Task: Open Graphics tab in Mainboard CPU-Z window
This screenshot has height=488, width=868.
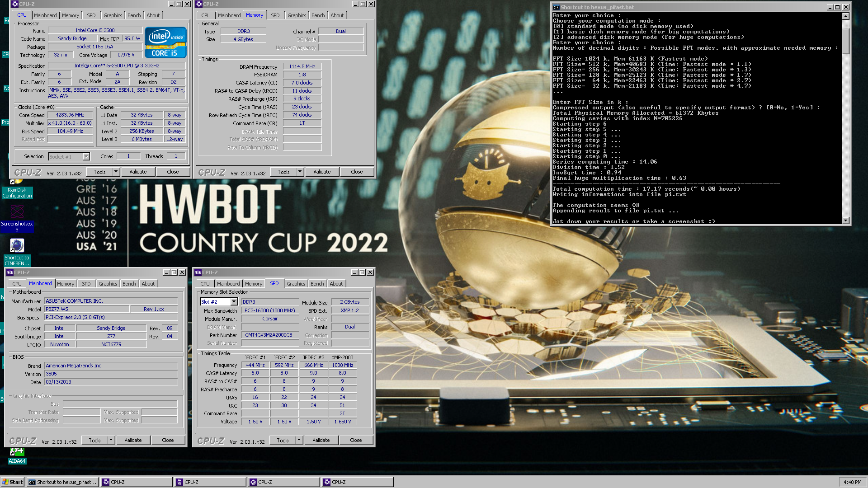Action: tap(108, 284)
